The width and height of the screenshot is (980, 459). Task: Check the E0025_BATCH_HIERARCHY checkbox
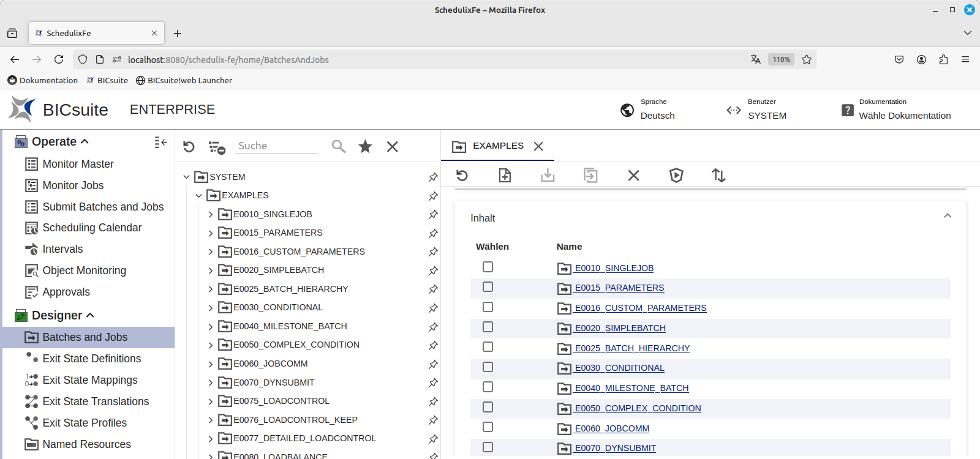click(x=488, y=347)
